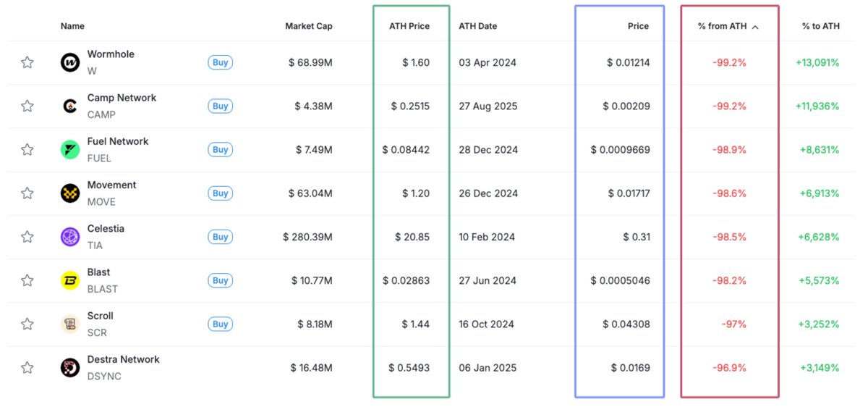Click the Camp Network logo icon

click(70, 106)
